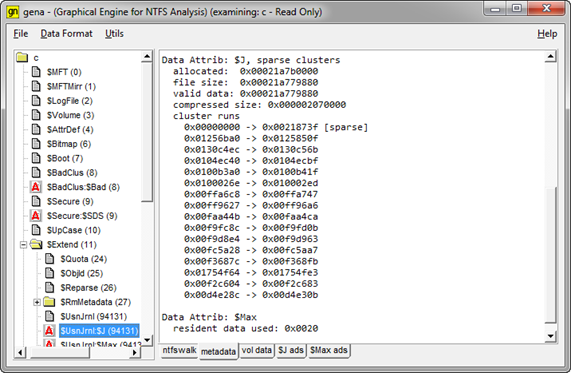Click the '0x00d4e28c -> 0x00d4e30b' cluster run
The width and height of the screenshot is (571, 373).
[251, 295]
